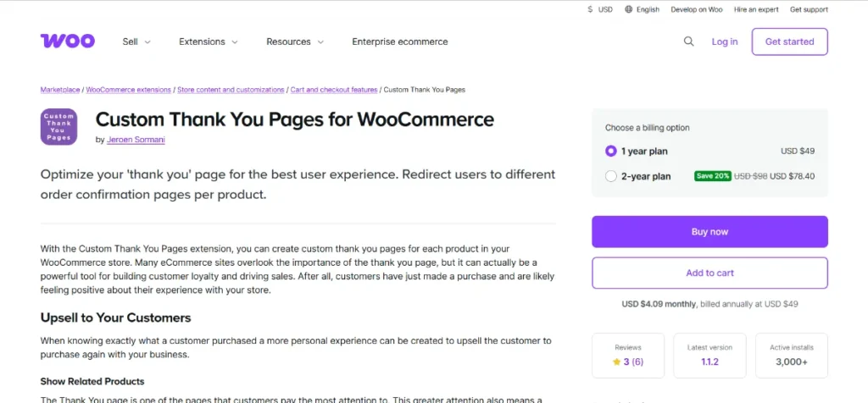Open the Enterprise ecommerce menu item

(x=400, y=41)
